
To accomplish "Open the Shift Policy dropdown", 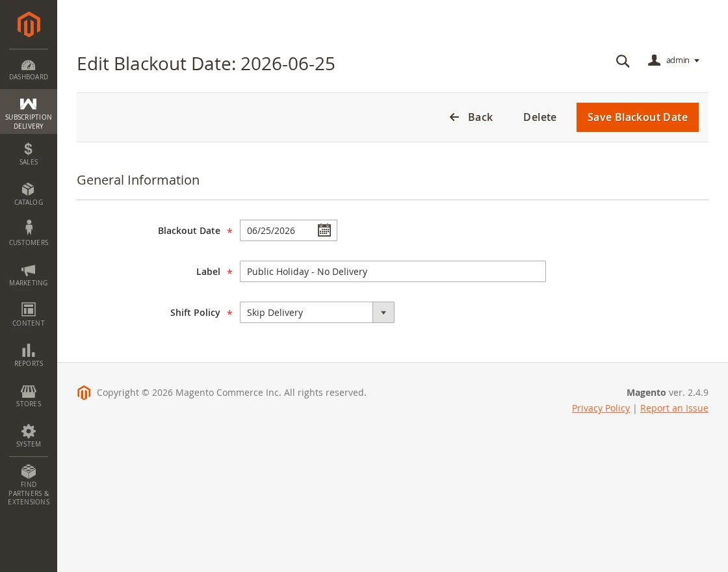I will [317, 313].
